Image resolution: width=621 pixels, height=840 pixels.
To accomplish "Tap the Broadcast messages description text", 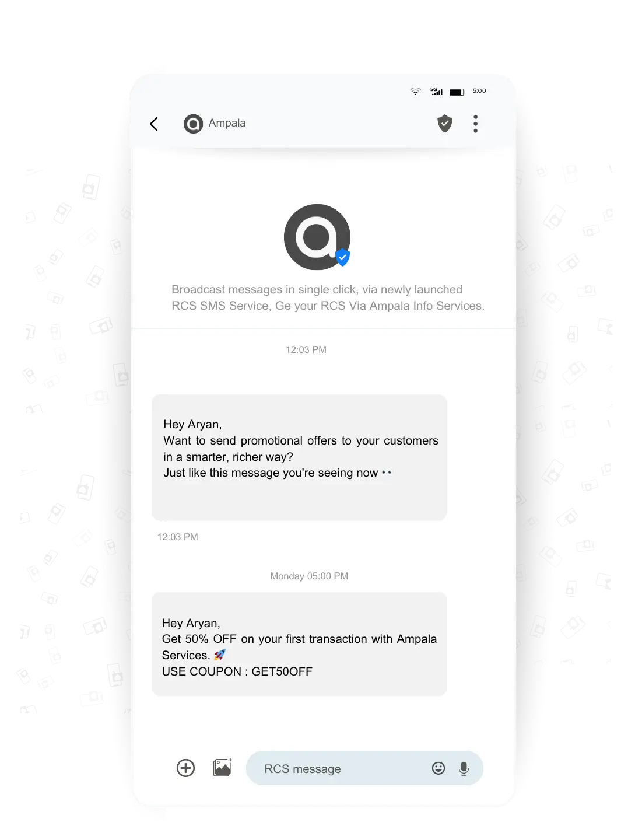I will [328, 297].
